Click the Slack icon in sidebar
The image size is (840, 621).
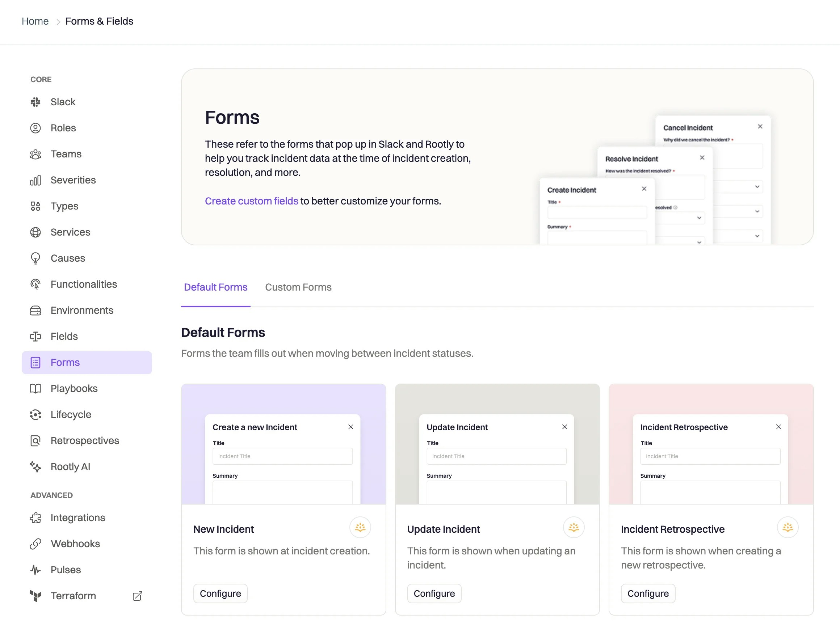click(35, 102)
